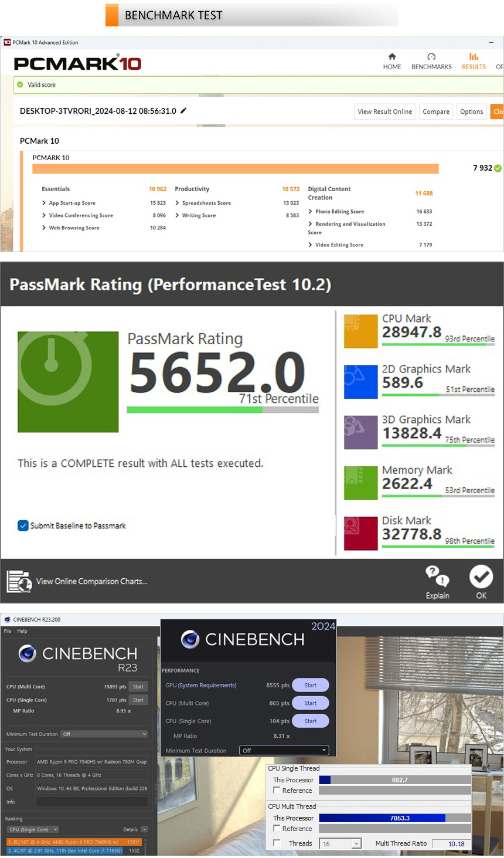Start the Cinebench 2024 GPU test
This screenshot has height=858, width=504.
coord(311,685)
